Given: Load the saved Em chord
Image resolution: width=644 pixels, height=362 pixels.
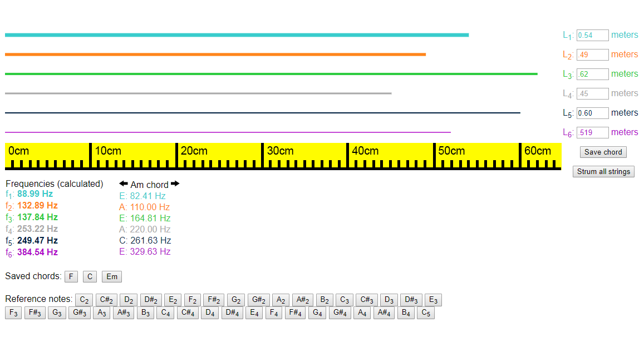Looking at the screenshot, I should click(x=111, y=276).
